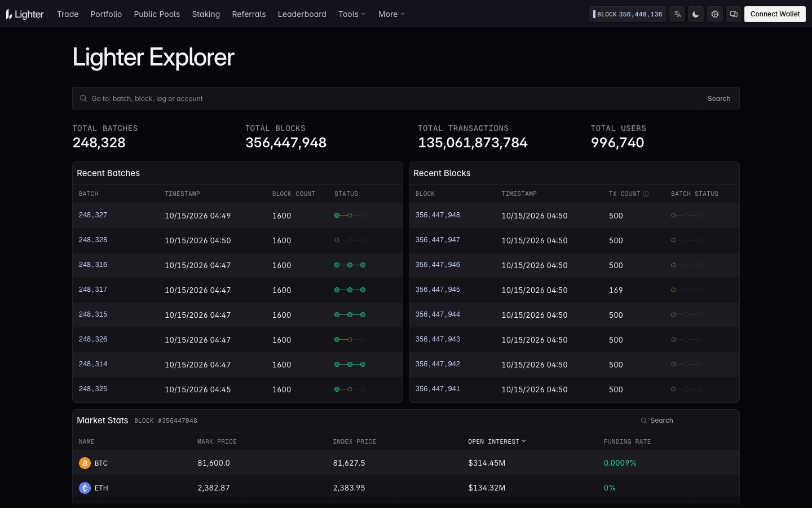812x508 pixels.
Task: Click the Total Batches value 248,328
Action: pos(99,143)
